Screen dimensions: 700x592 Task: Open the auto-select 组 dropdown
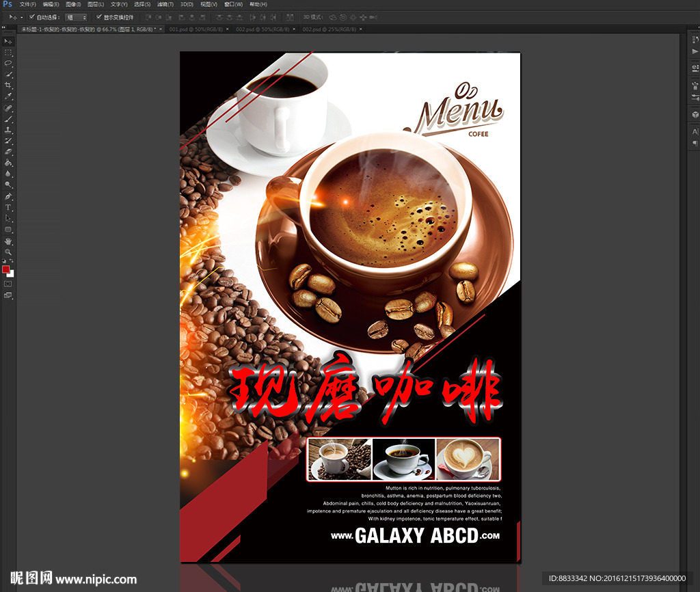click(76, 17)
